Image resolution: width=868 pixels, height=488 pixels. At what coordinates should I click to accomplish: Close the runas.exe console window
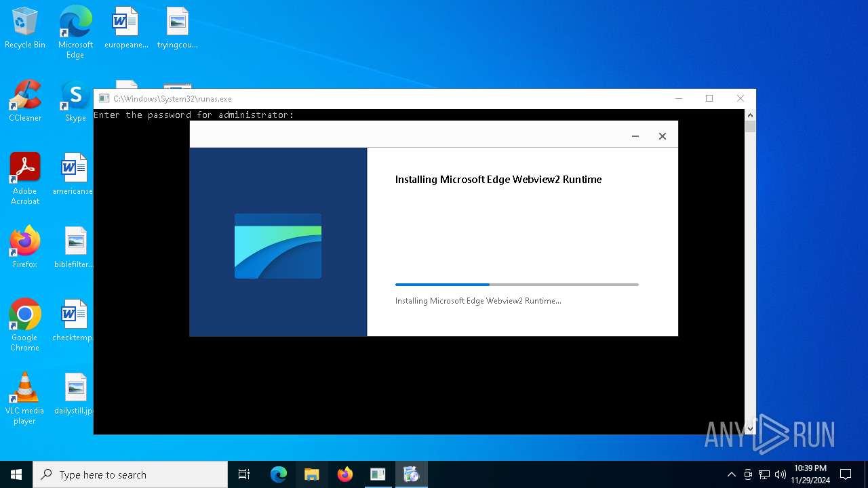tap(741, 98)
